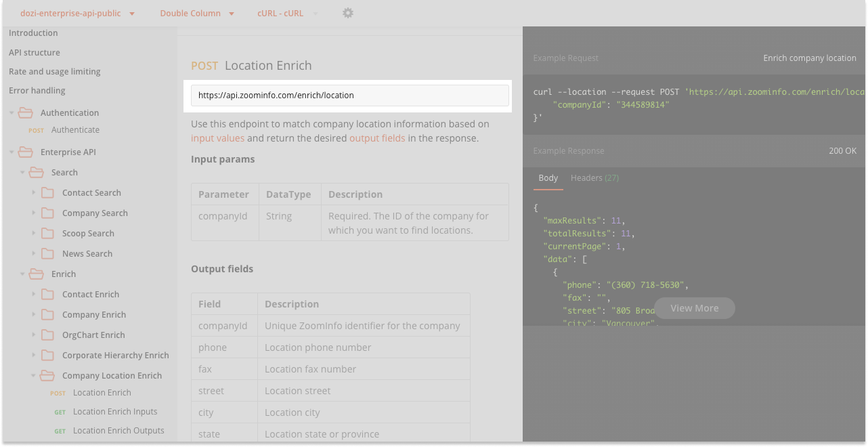Click the Corporate Hierarchy Enrich folder icon
Screen dimensions: 868x447
point(47,355)
